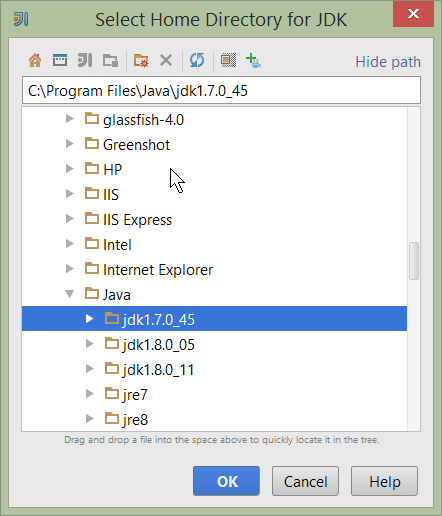Expand the jdk1.8.0_05 folder
442x516 pixels.
coord(89,344)
